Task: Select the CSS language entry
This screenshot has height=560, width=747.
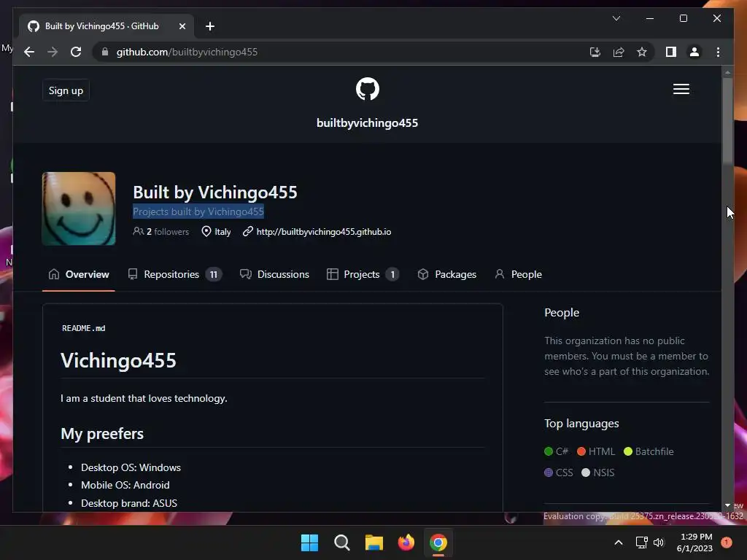Action: tap(559, 472)
